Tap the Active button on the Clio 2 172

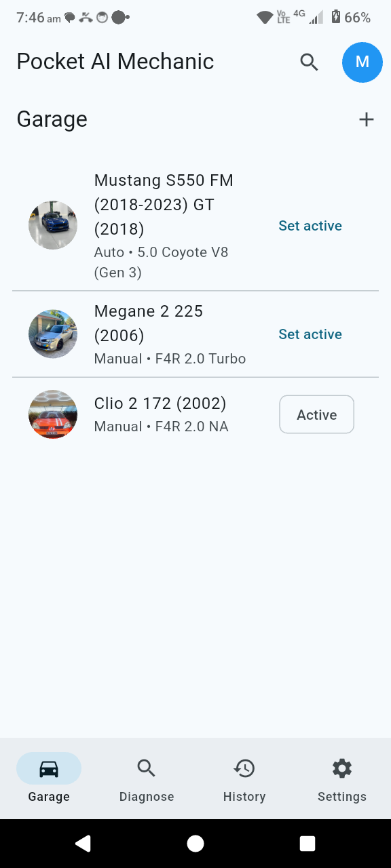coord(316,414)
